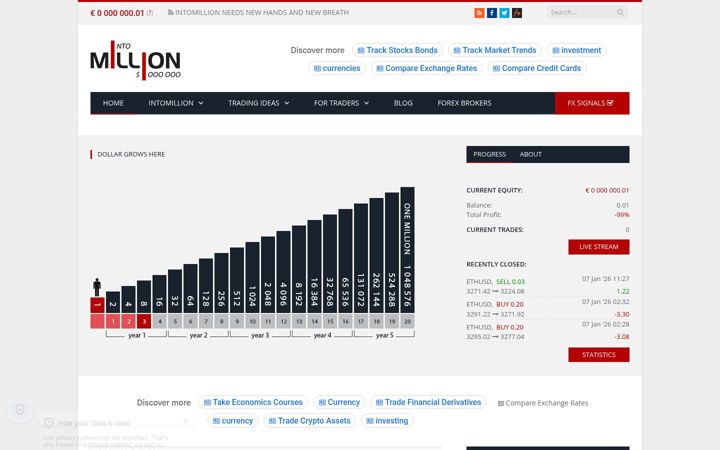
Task: Open the Blog menu item
Action: (x=403, y=103)
